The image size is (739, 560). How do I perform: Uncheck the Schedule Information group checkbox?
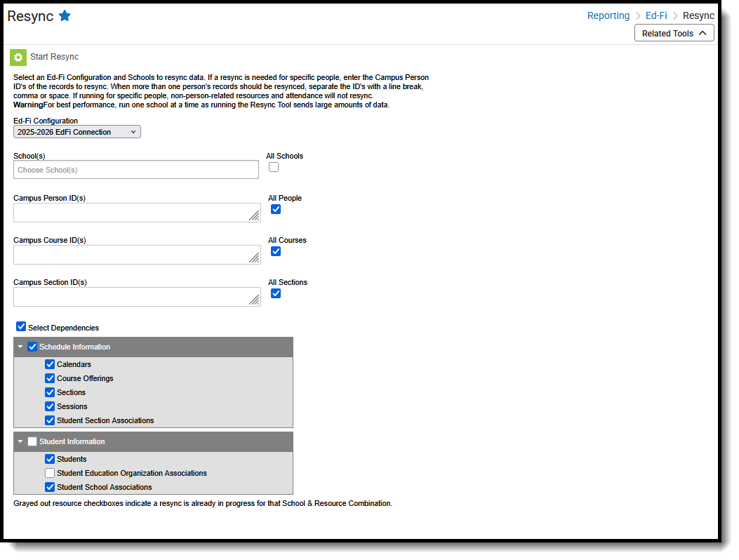[x=32, y=347]
